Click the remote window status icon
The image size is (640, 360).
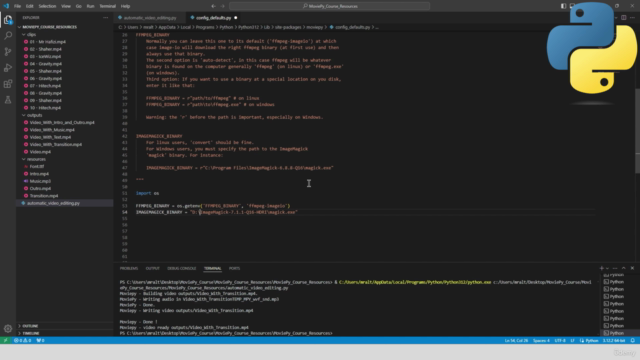pyautogui.click(x=5, y=340)
